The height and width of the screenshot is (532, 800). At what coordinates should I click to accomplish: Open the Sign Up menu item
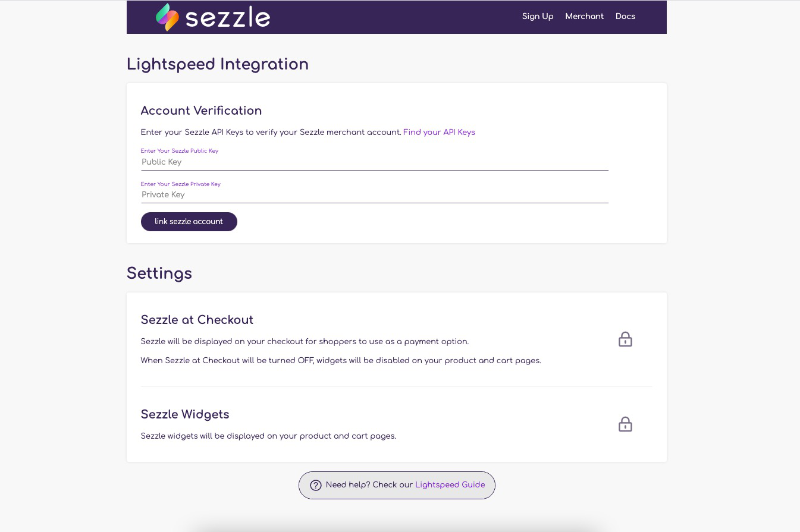pyautogui.click(x=537, y=17)
